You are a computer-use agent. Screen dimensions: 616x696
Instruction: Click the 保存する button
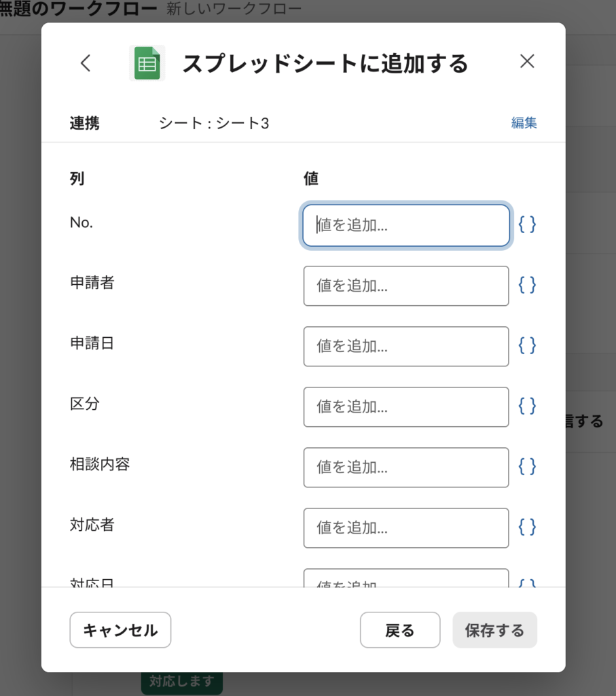494,630
